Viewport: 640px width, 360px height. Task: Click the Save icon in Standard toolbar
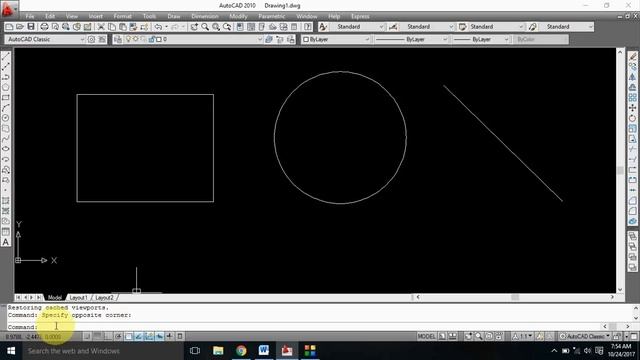coord(31,27)
